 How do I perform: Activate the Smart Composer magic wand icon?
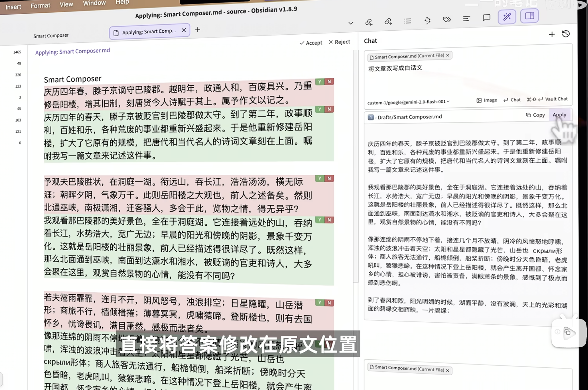(507, 16)
